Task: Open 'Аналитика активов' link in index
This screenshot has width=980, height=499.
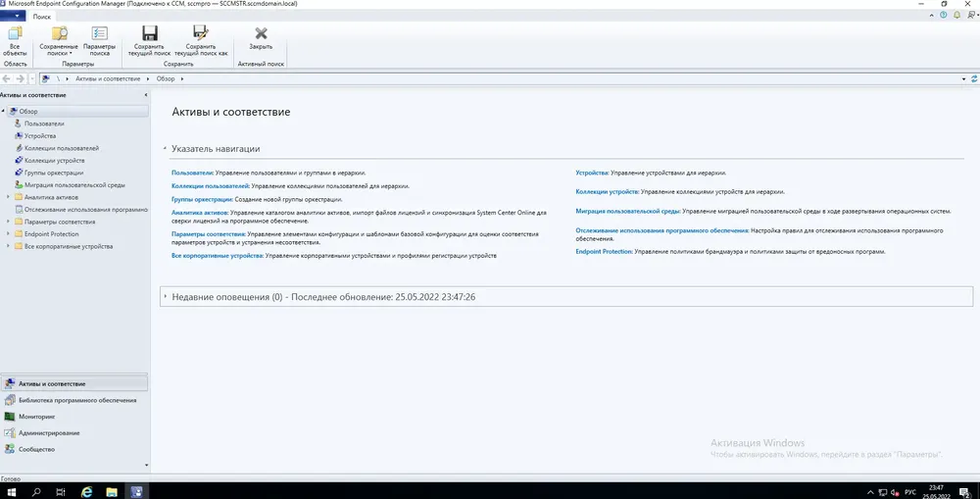Action: pyautogui.click(x=199, y=213)
